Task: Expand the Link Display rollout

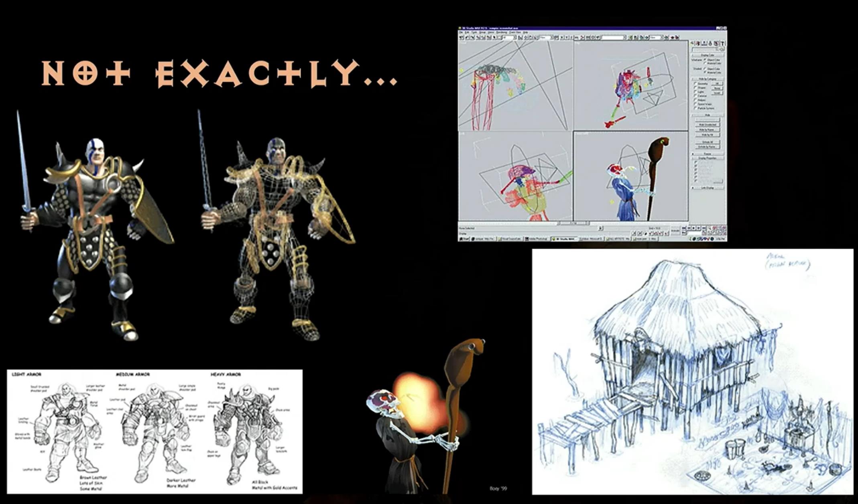Action: 708,188
